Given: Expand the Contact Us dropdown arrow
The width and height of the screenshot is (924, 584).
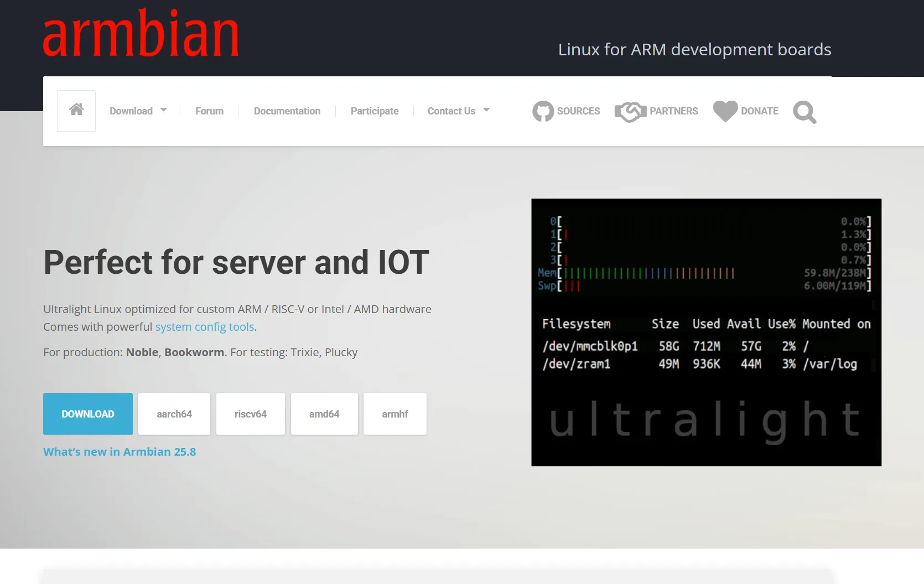Looking at the screenshot, I should (x=486, y=110).
